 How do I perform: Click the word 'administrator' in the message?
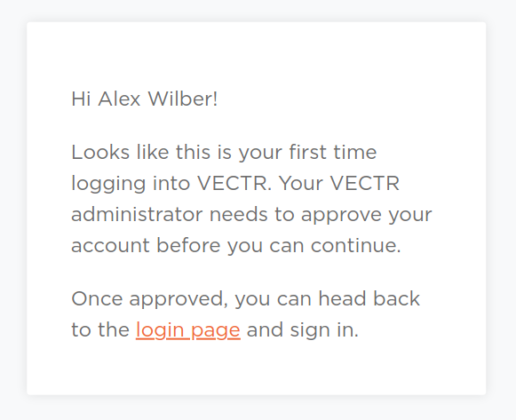pos(137,215)
